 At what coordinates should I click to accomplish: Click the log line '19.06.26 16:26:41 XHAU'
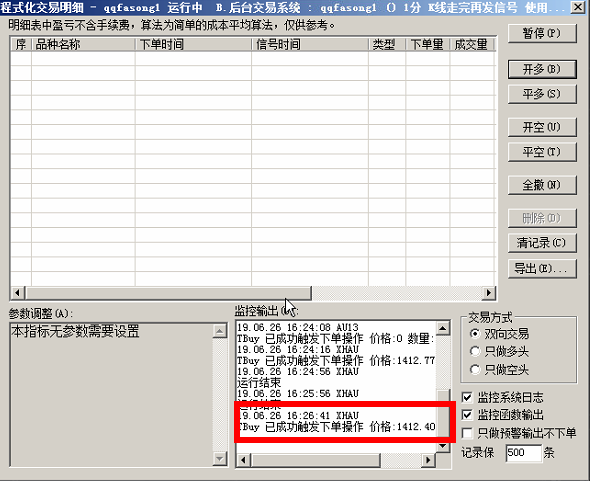pos(298,416)
